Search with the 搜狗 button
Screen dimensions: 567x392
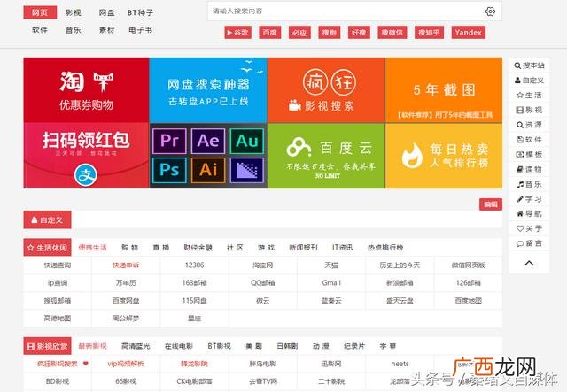(x=329, y=33)
